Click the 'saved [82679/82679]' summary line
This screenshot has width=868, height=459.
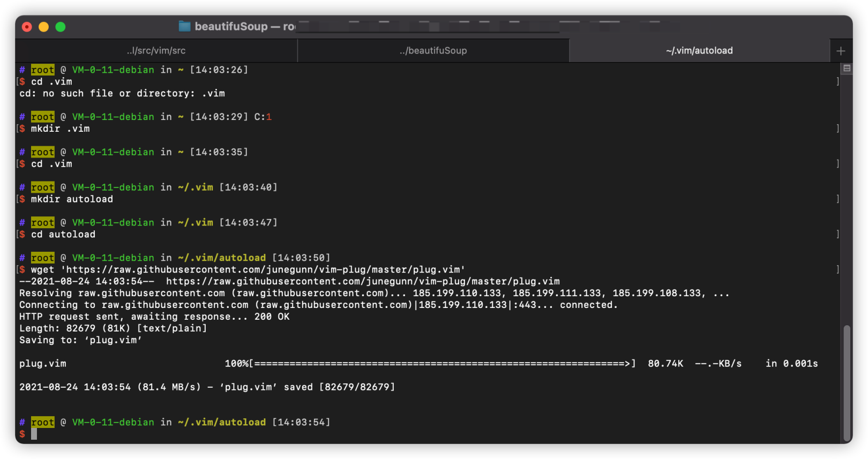207,387
